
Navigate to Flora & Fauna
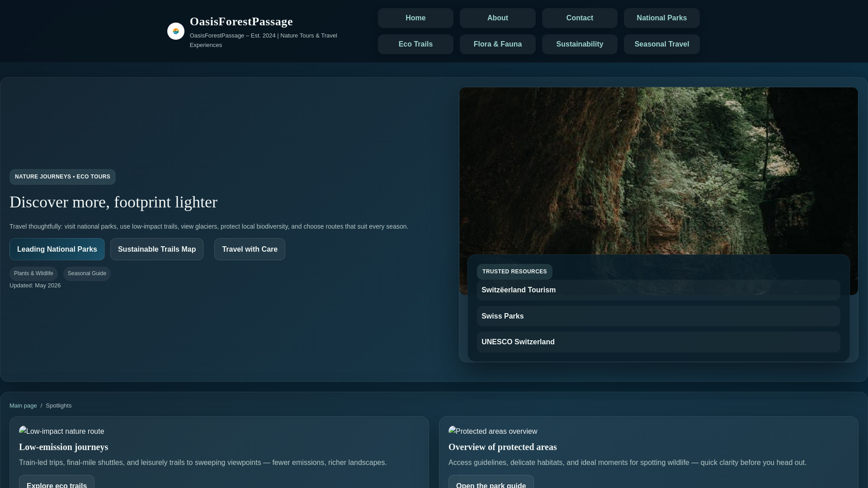[x=497, y=44]
